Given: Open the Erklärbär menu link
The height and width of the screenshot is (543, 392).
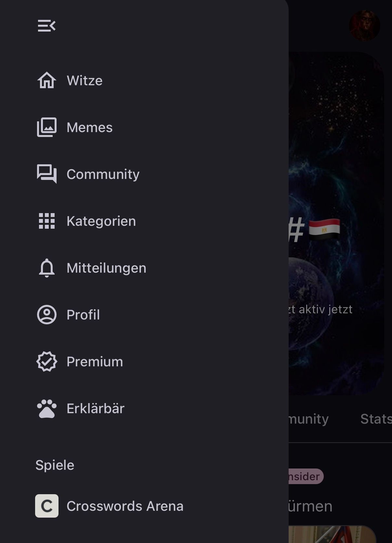Looking at the screenshot, I should pos(96,408).
